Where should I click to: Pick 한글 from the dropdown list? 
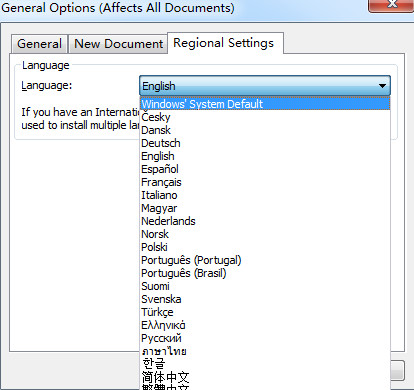click(x=265, y=364)
